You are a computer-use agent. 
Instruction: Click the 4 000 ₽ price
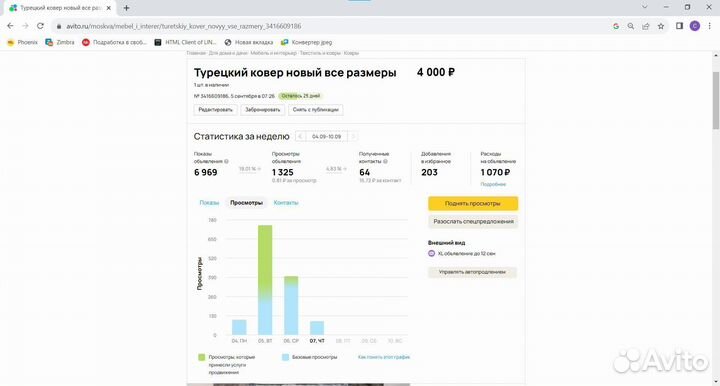click(436, 72)
